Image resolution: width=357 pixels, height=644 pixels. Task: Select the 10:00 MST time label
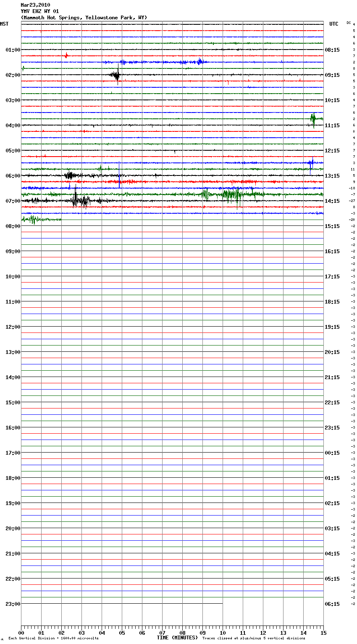point(13,277)
